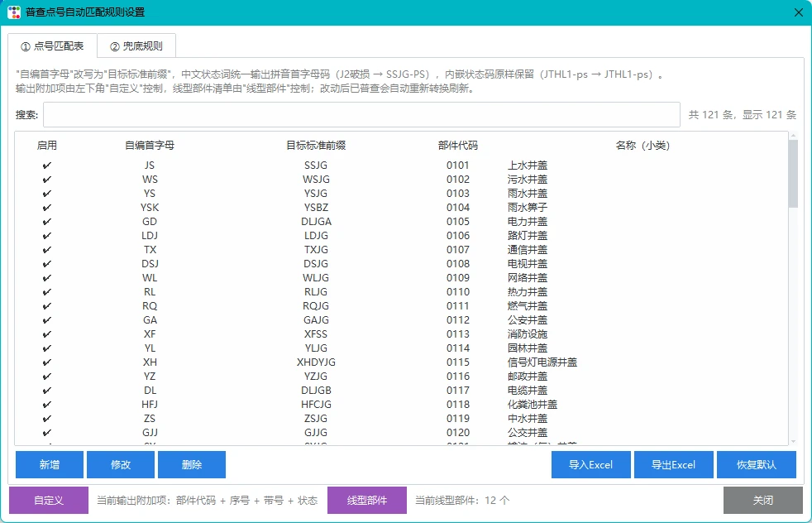Image resolution: width=812 pixels, height=523 pixels.
Task: Open the 兜底规则 tab
Action: click(x=136, y=46)
